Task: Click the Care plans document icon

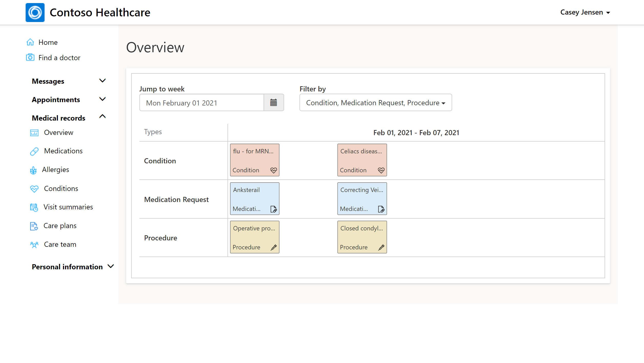Action: 34,226
